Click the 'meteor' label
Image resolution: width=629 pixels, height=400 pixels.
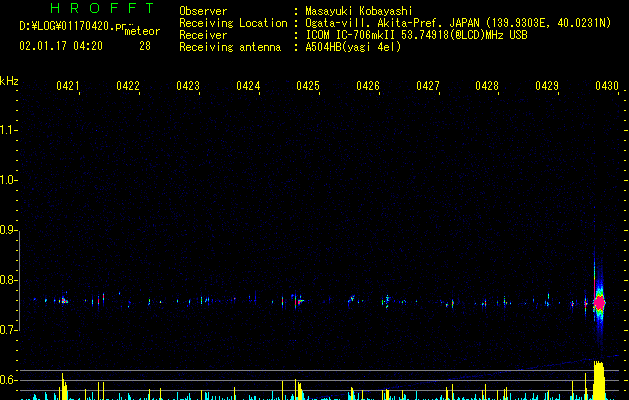click(x=142, y=31)
